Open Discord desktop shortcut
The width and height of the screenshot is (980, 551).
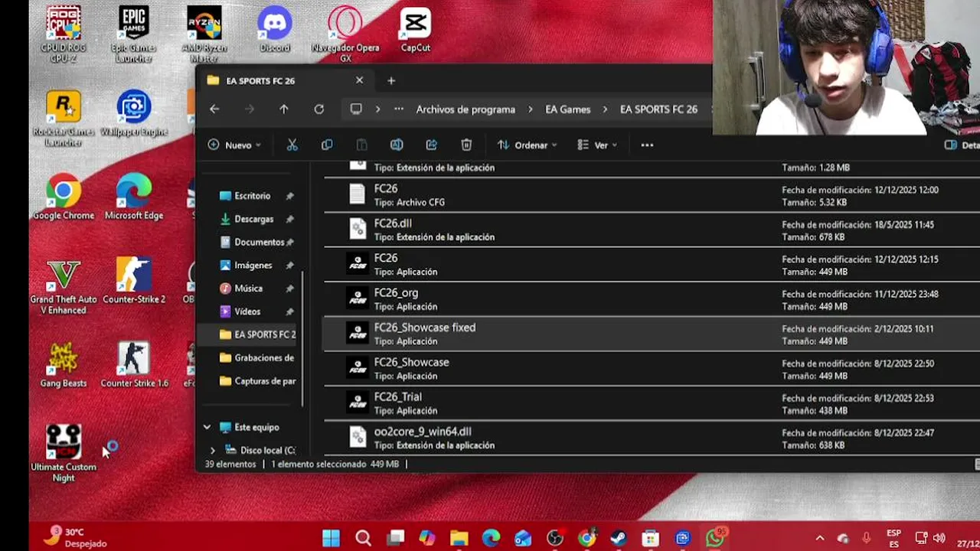(274, 31)
